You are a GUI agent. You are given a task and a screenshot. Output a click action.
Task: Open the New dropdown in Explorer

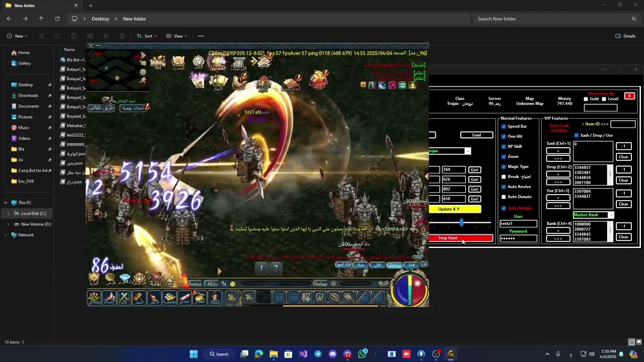tap(17, 36)
